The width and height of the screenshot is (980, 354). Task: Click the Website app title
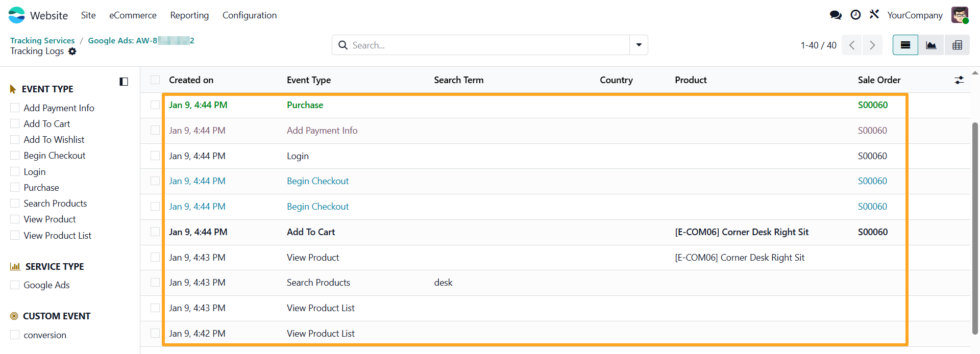tap(49, 15)
